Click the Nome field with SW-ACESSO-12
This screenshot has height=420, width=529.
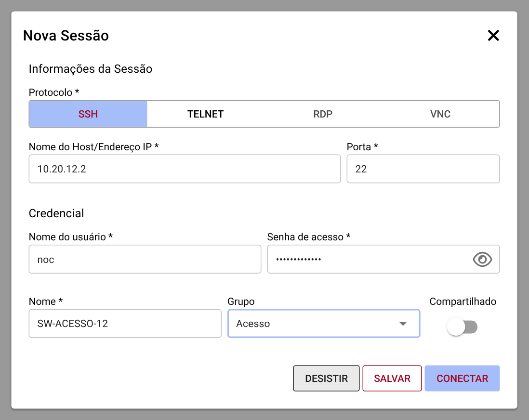tap(125, 324)
